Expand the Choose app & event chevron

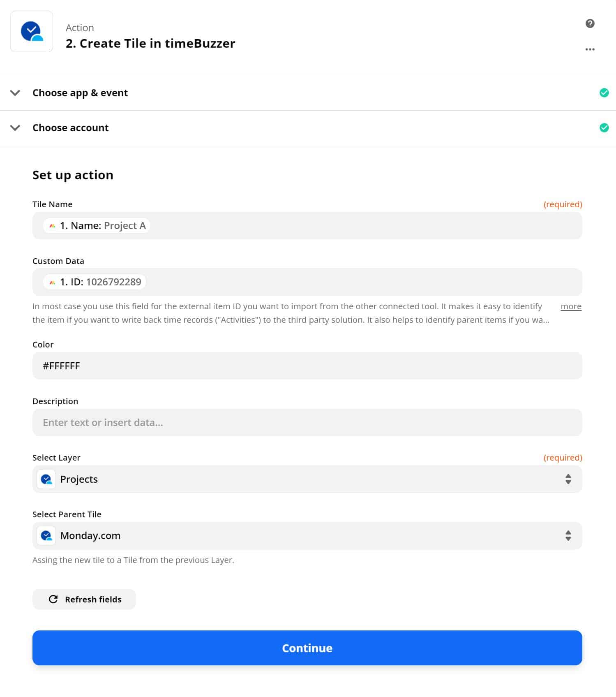(15, 93)
